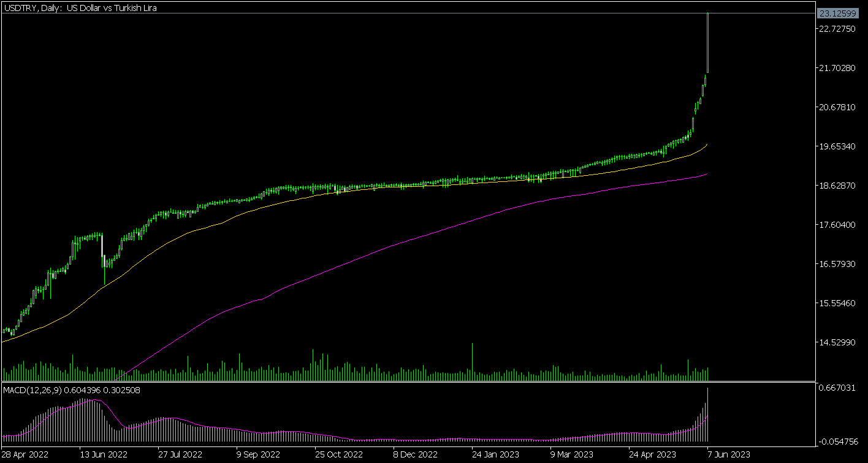The image size is (868, 463).
Task: Click the 21.70280 price axis label
Action: [836, 68]
